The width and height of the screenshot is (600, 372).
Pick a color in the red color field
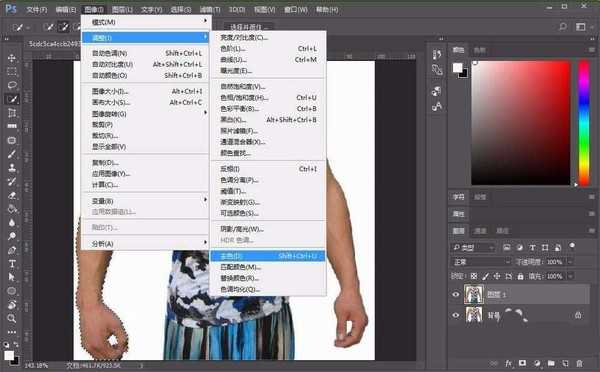[x=521, y=123]
